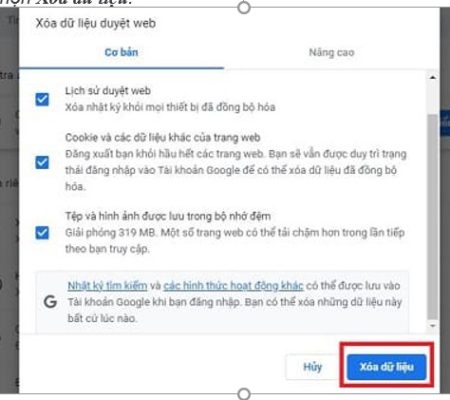Click the Lịch sử duyệt web label
Screen dimensions: 450x400
(108, 91)
